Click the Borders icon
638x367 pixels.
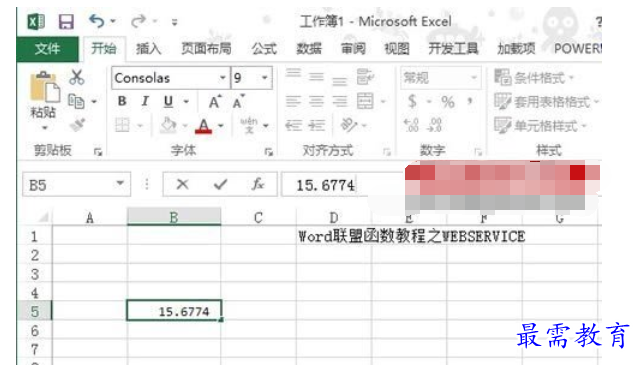[122, 125]
